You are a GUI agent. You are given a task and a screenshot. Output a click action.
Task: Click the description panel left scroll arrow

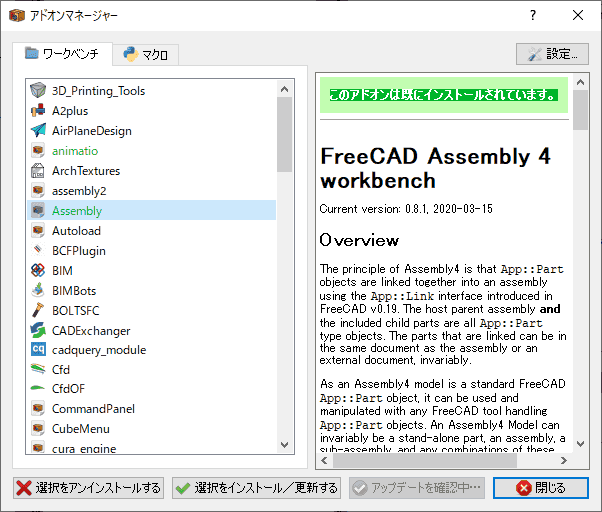click(x=324, y=460)
